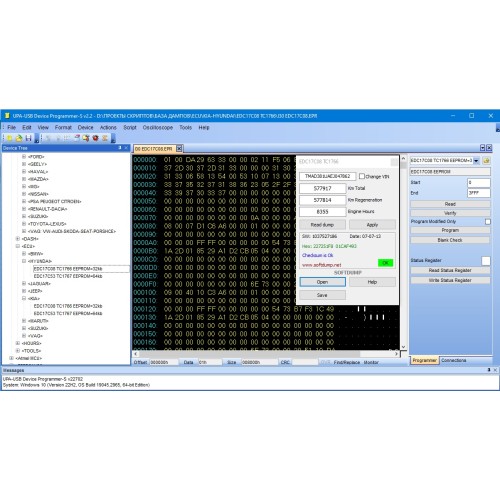Click the New file toolbar icon

tap(9, 138)
